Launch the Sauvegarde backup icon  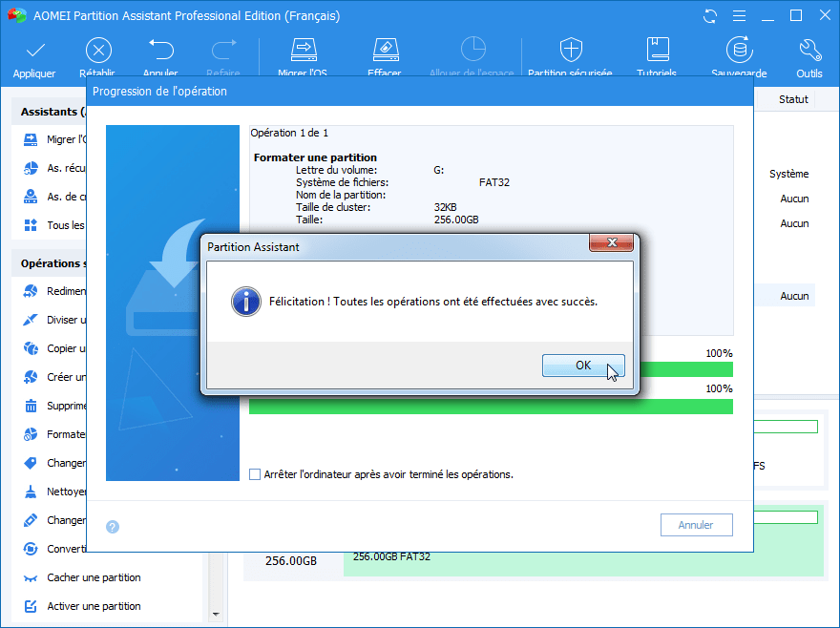click(739, 50)
